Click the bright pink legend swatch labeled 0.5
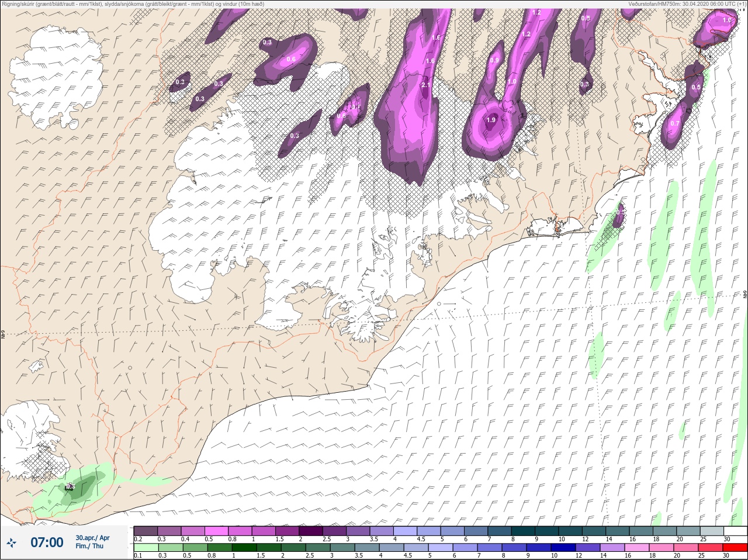748x560 pixels. (216, 531)
